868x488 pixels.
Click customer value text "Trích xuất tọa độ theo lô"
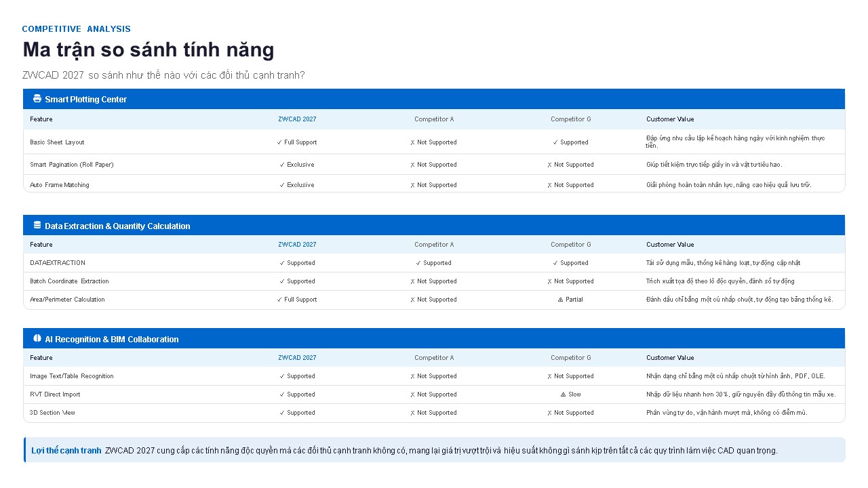tap(720, 281)
